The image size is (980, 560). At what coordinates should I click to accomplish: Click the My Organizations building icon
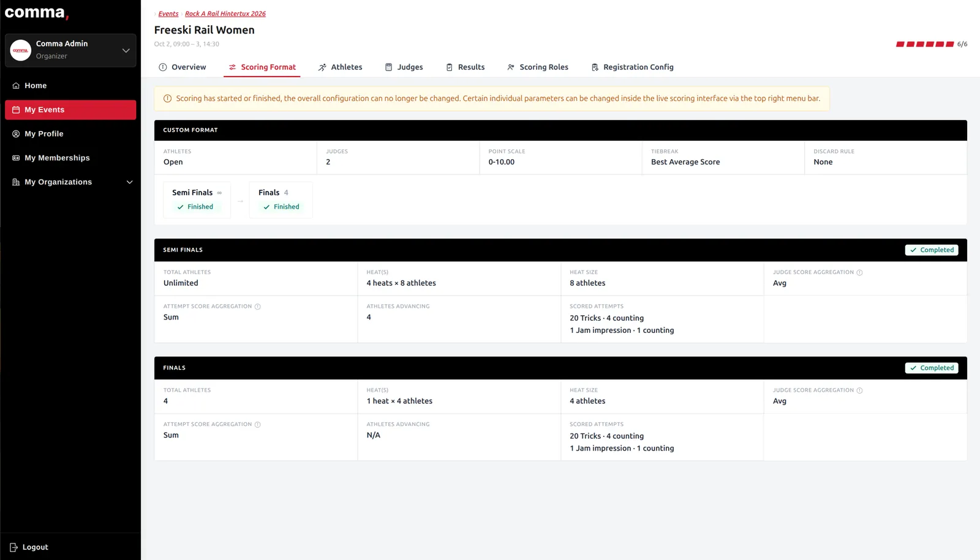coord(16,182)
